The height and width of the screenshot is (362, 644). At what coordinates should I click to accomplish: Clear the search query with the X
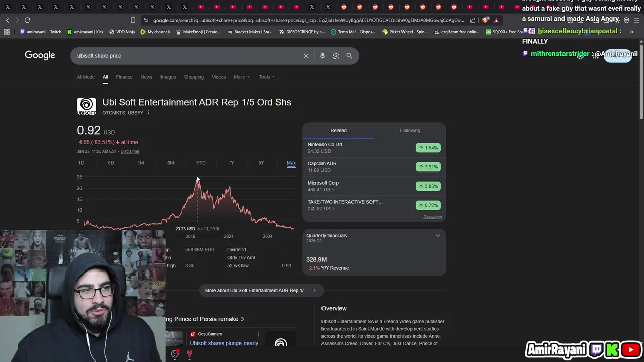306,56
